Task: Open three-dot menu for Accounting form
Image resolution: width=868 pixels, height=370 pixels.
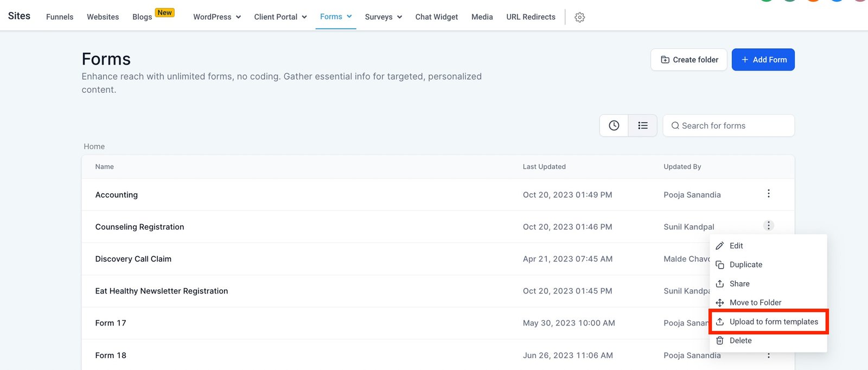Action: pos(768,194)
